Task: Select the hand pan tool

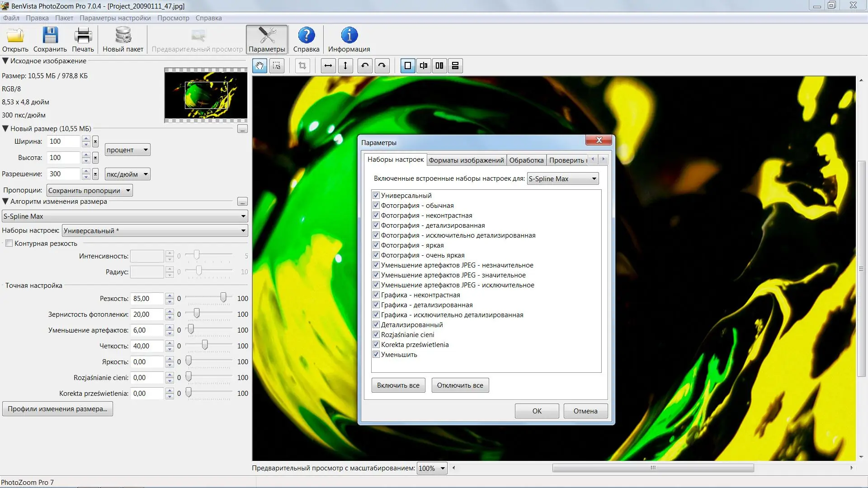Action: pos(259,66)
